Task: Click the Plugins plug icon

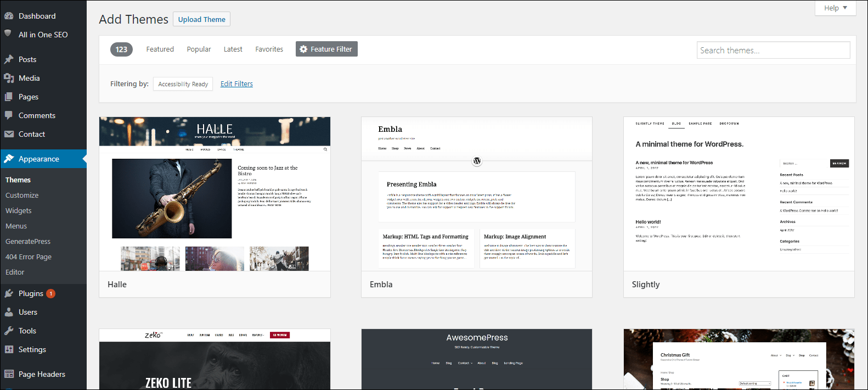Action: point(9,293)
